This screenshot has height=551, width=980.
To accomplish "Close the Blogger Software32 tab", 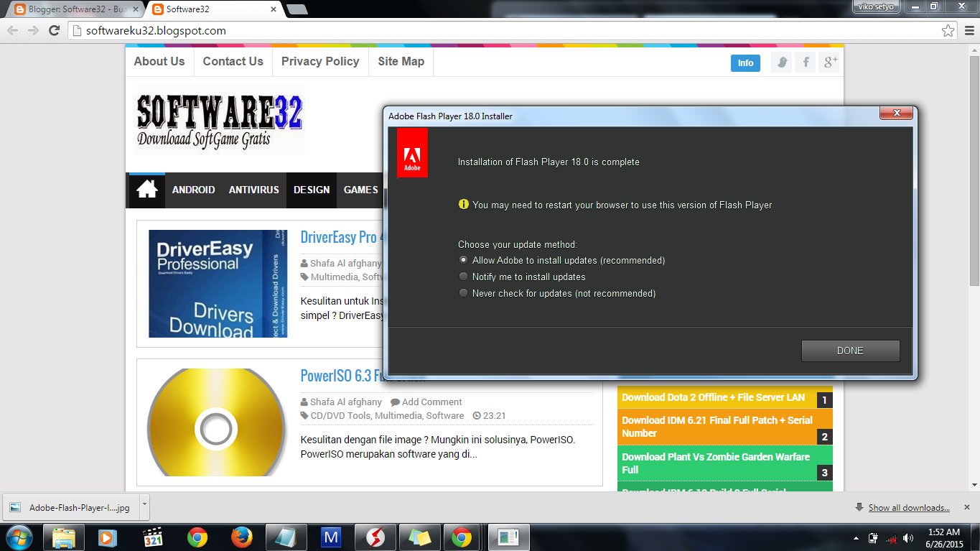I will coord(136,9).
